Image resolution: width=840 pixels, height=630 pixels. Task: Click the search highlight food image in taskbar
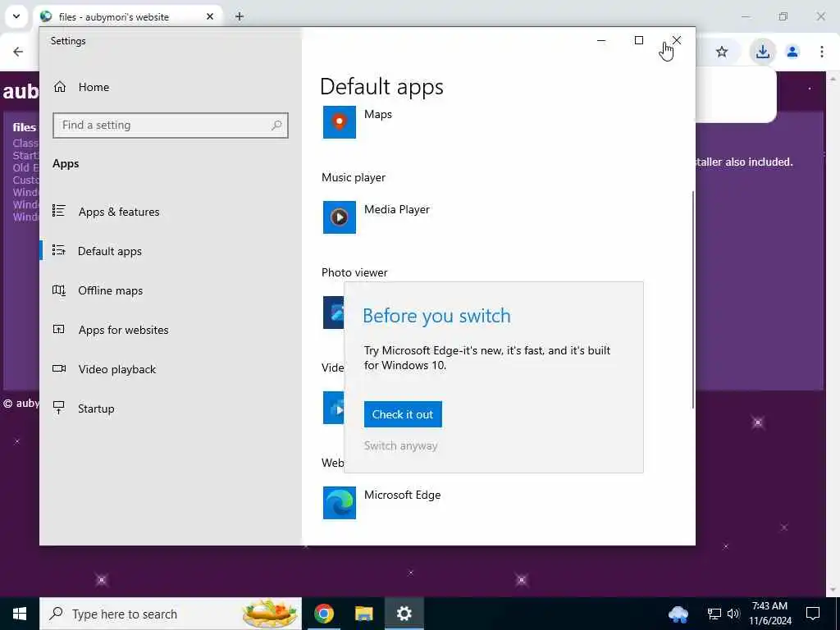click(x=270, y=614)
